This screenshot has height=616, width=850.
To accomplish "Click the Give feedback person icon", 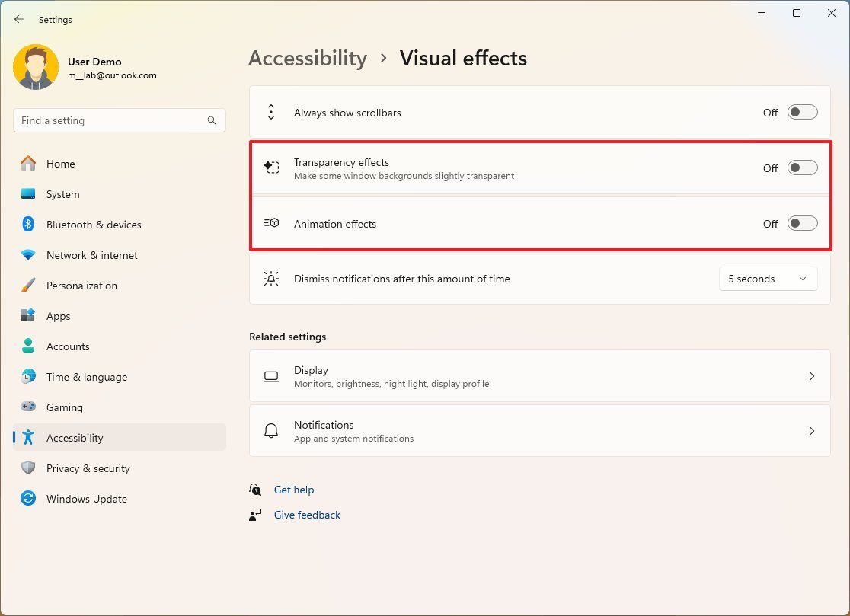I will pos(255,515).
